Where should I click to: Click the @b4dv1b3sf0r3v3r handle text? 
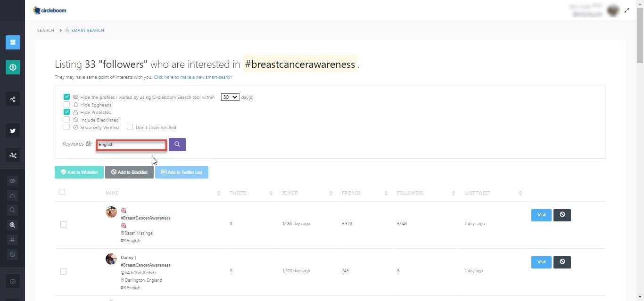click(x=139, y=273)
